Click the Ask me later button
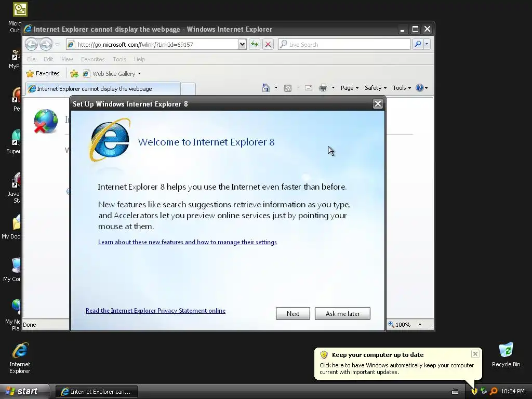 (x=342, y=313)
